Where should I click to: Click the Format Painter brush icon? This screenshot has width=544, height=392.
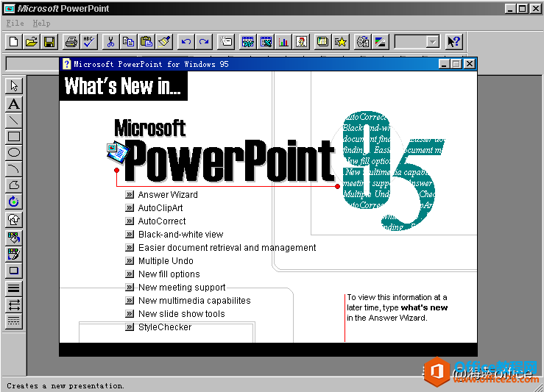[x=164, y=42]
